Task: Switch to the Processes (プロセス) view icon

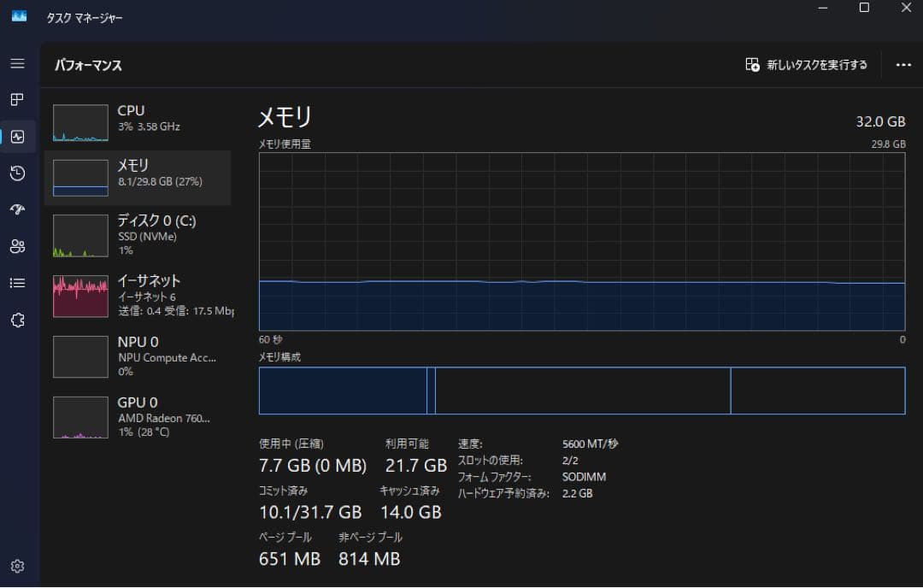Action: point(17,100)
